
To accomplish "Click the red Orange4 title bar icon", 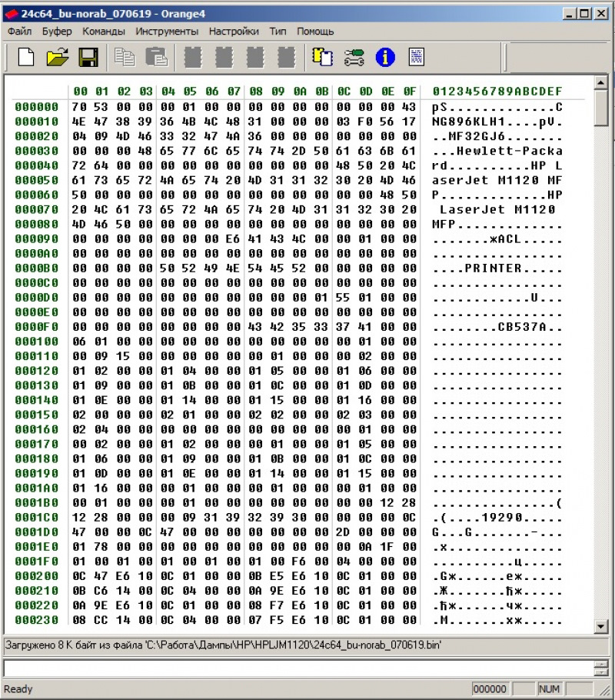I will click(x=11, y=14).
